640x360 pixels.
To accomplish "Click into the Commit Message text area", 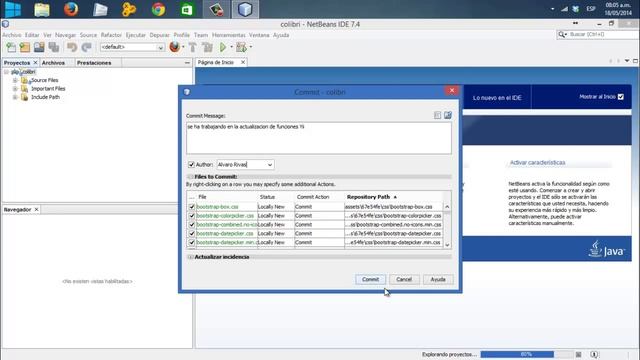I will click(x=319, y=138).
